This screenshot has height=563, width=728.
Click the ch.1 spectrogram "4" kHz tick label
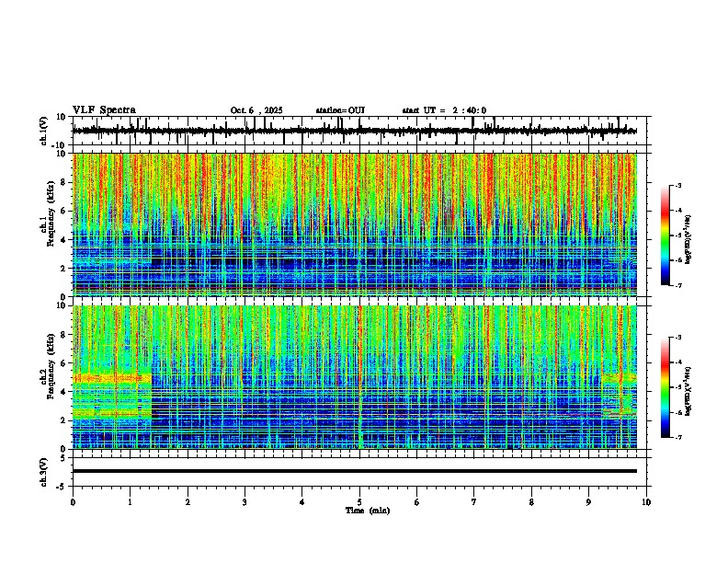(x=63, y=240)
